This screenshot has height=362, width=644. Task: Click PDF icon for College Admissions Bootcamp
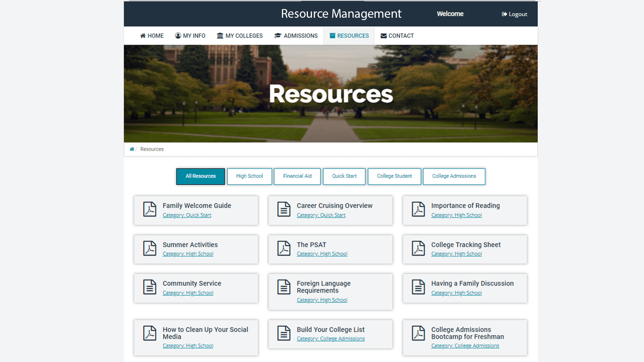click(x=418, y=333)
